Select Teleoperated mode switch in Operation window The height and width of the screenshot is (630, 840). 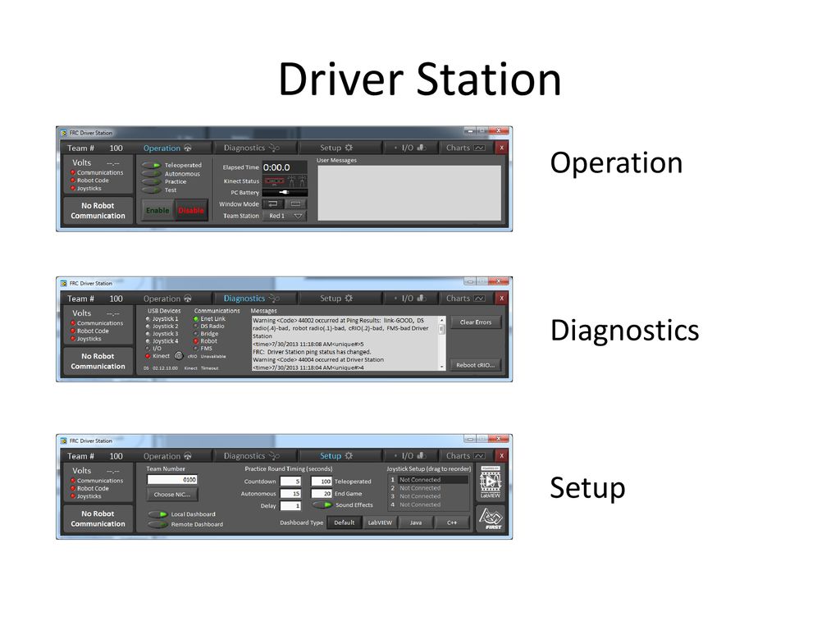tap(152, 165)
